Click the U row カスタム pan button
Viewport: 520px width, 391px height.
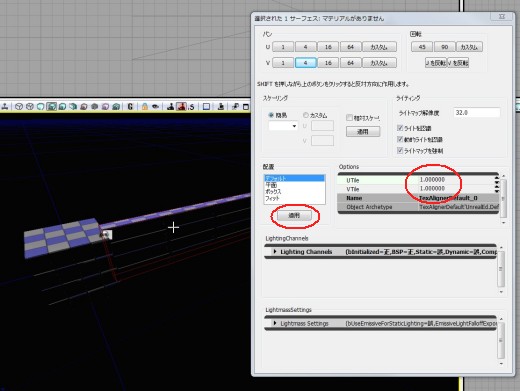[379, 47]
